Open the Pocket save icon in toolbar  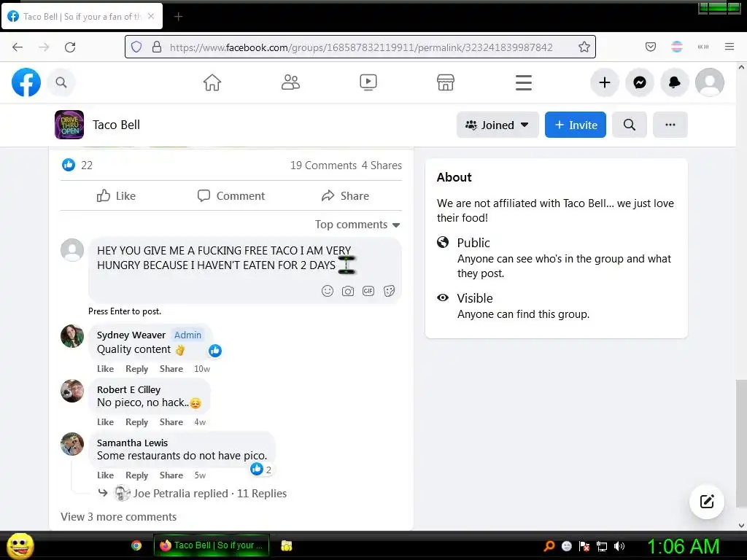point(650,47)
